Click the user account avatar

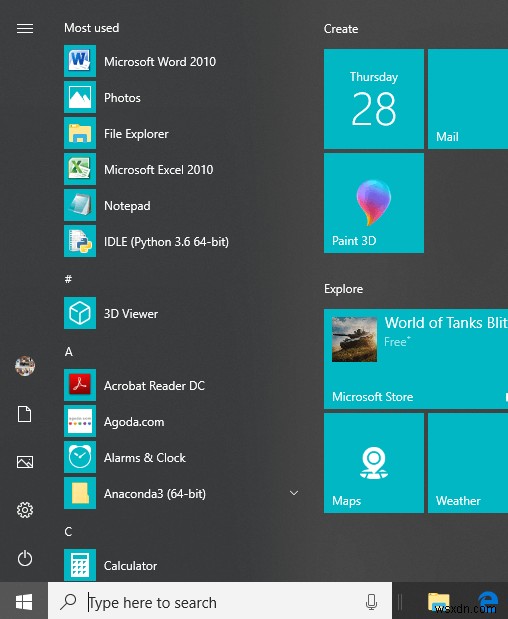25,366
